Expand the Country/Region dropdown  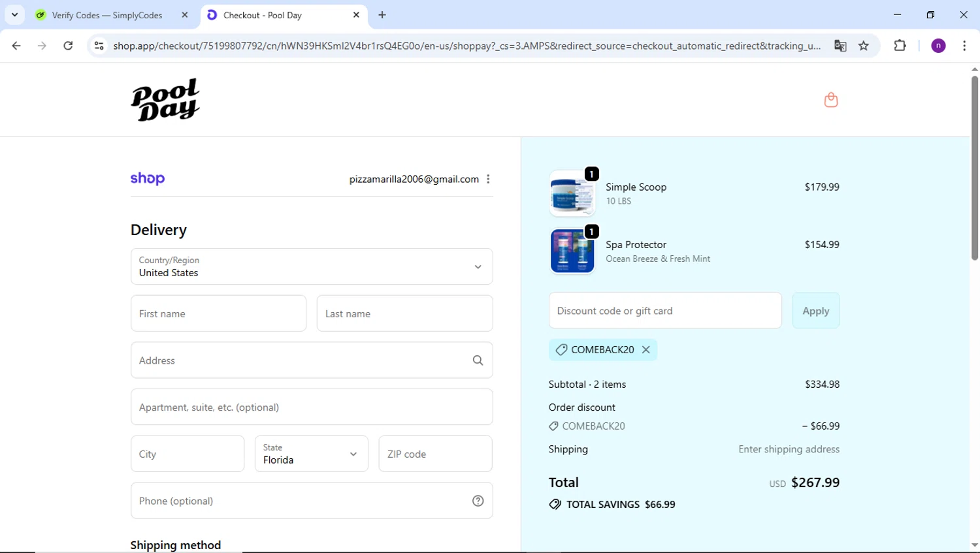click(x=312, y=266)
